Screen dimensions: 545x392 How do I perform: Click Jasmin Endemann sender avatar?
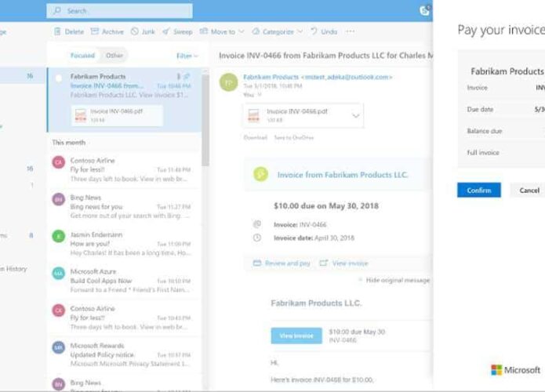(59, 236)
